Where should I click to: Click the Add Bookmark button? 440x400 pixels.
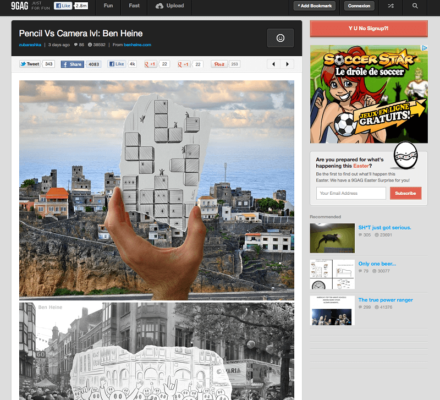click(x=314, y=6)
